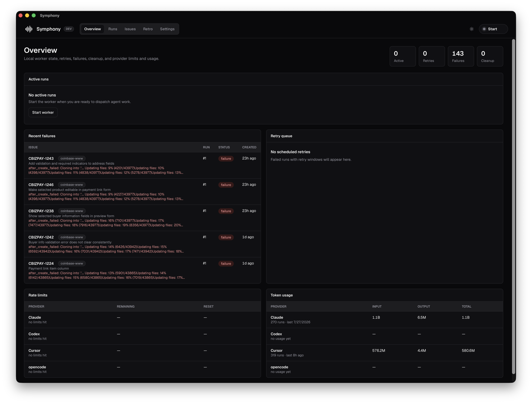
Task: Toggle the light theme sun icon
Action: pos(472,29)
